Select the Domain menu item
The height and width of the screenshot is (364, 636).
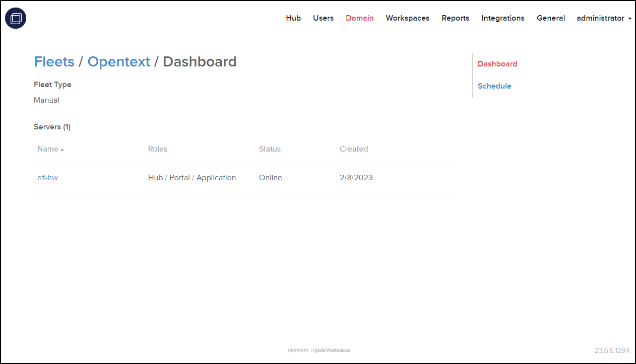(360, 18)
